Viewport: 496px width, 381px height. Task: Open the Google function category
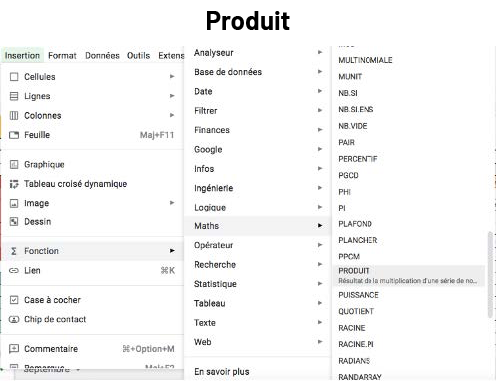[257, 149]
